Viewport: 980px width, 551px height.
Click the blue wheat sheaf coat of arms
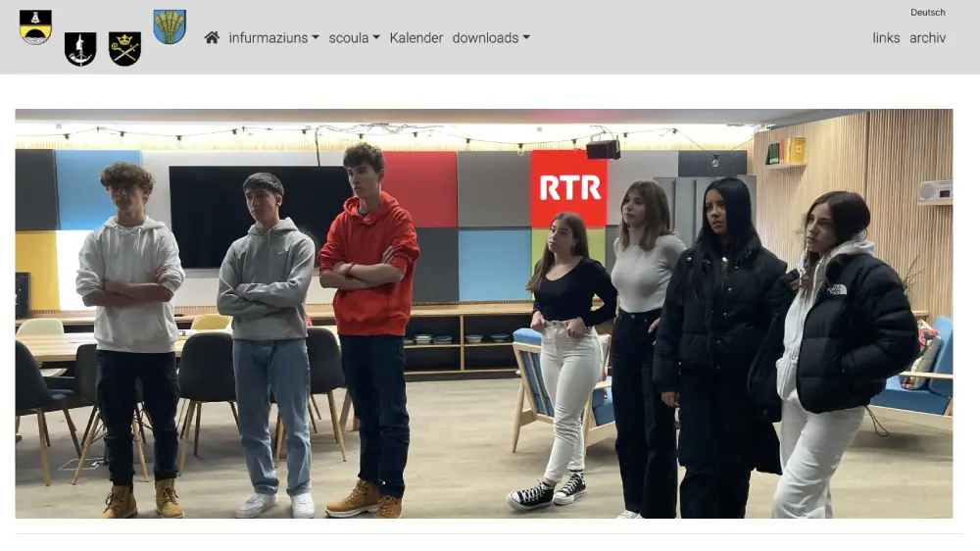point(170,26)
